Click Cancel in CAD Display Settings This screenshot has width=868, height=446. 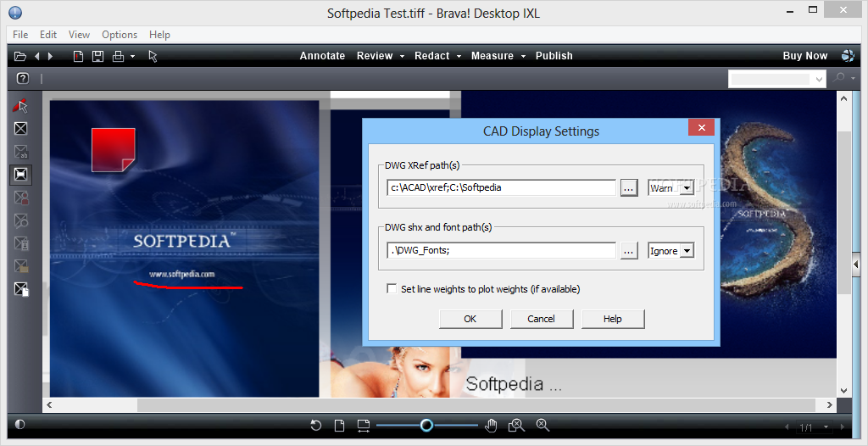pyautogui.click(x=542, y=319)
